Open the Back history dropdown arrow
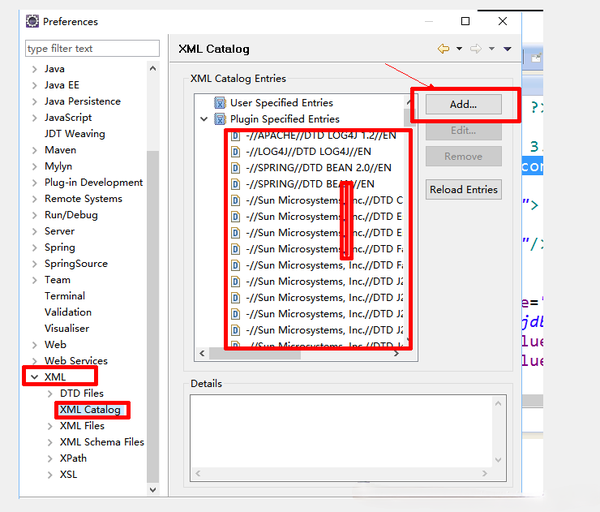Image resolution: width=600 pixels, height=512 pixels. [459, 49]
